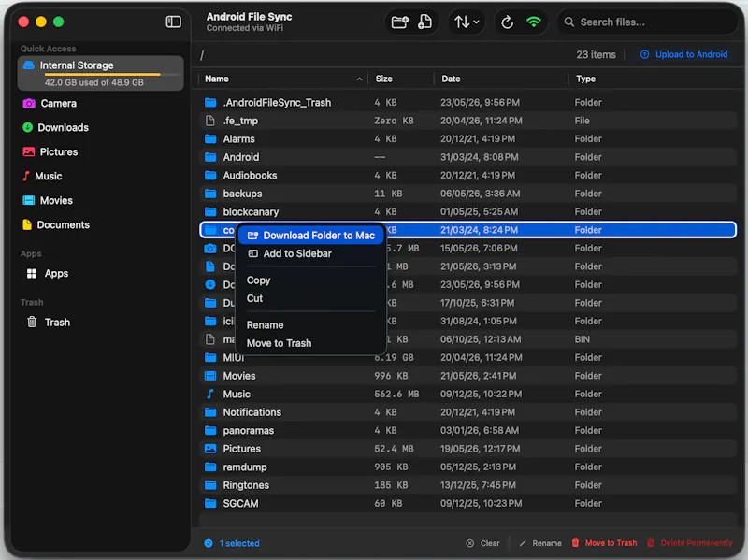The width and height of the screenshot is (748, 560).
Task: Select the Android folder
Action: [468, 157]
